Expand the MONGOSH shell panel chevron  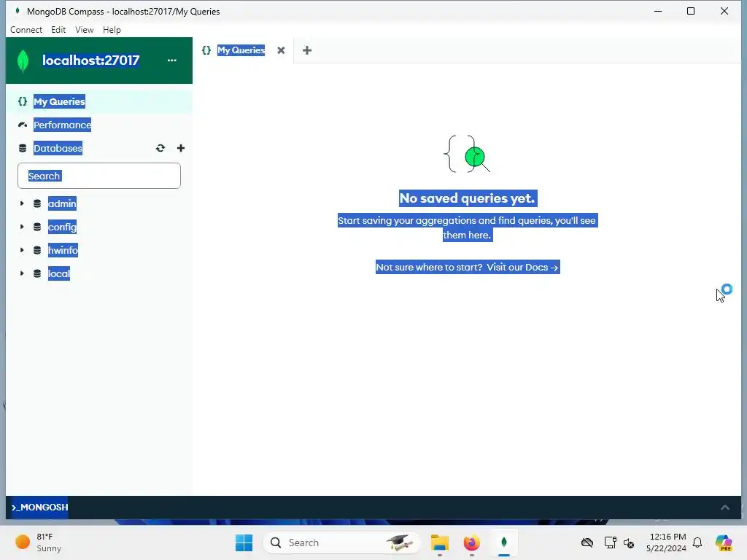(x=724, y=507)
